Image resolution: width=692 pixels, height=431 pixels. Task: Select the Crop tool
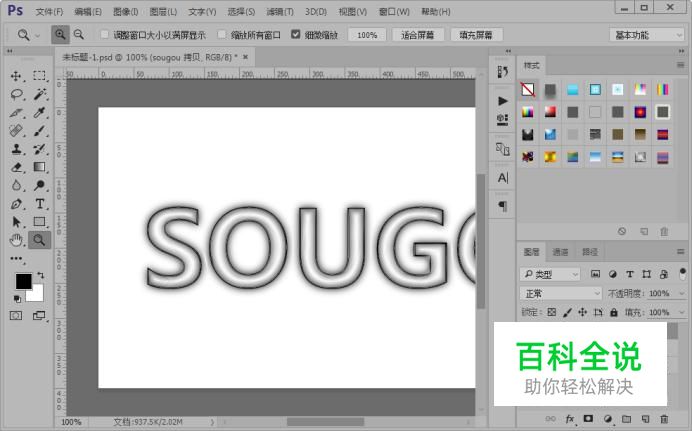point(16,112)
